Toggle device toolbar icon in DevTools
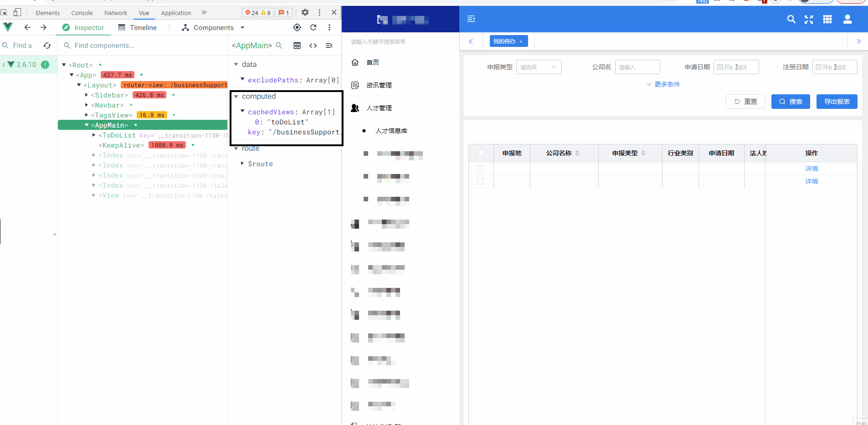This screenshot has width=868, height=425. 17,12
